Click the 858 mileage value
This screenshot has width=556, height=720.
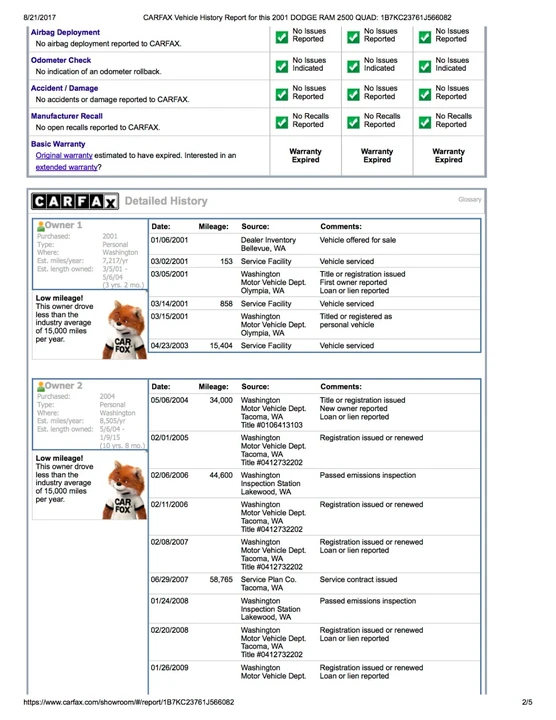click(x=226, y=304)
